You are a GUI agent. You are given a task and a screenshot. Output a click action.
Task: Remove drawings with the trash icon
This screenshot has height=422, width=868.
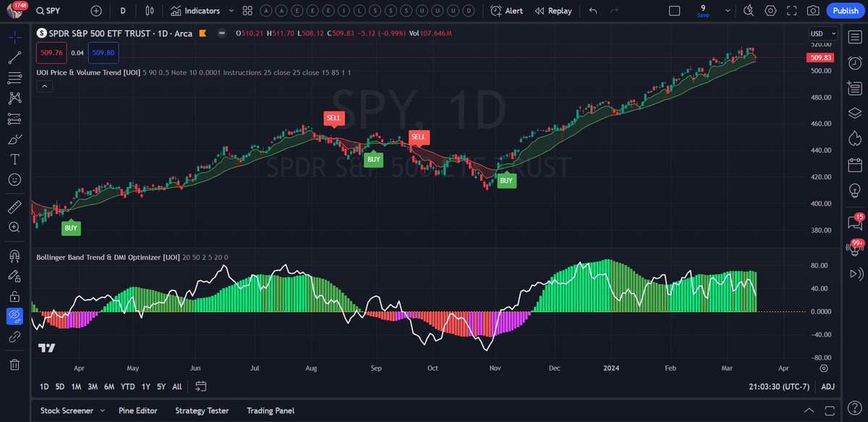[14, 364]
